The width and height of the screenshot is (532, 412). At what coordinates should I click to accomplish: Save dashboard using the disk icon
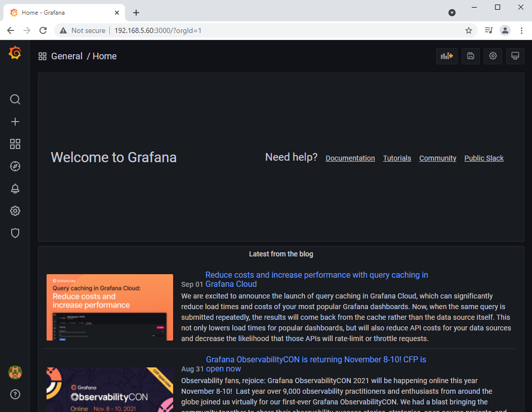[x=471, y=56]
